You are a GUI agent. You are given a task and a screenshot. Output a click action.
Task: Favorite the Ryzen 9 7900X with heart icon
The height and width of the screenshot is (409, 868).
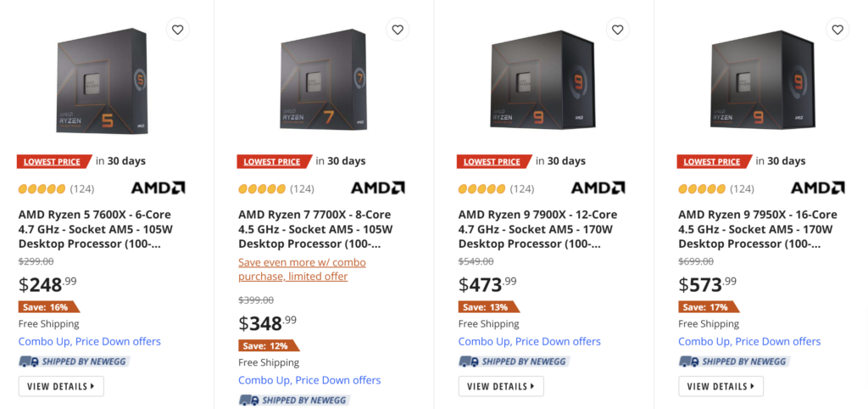[617, 30]
